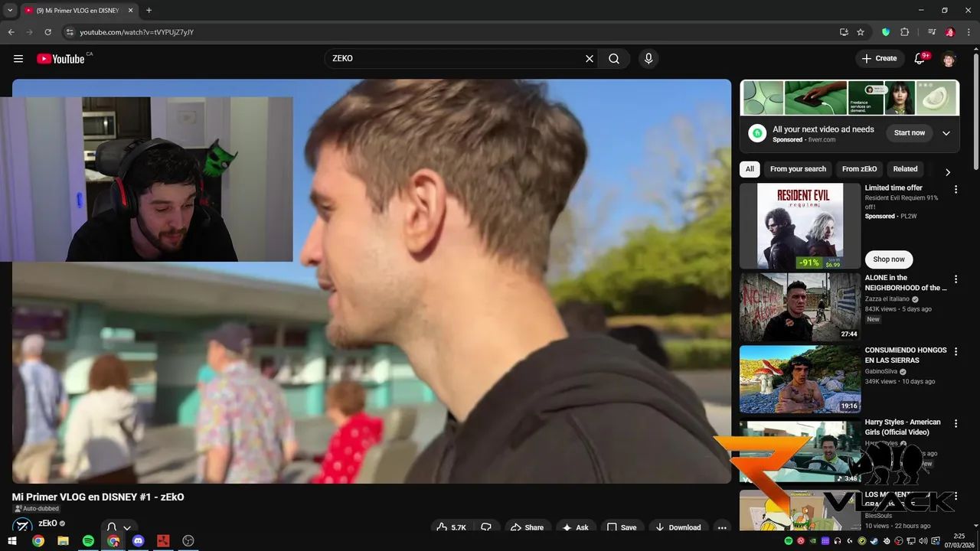Close the Mi Primer VLOG tab
This screenshot has width=980, height=551.
[130, 11]
